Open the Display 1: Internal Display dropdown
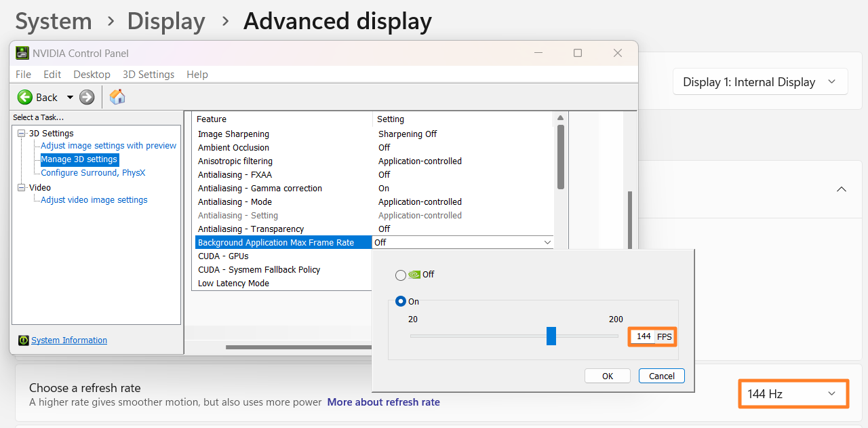Screen dimensions: 868x428 click(760, 82)
